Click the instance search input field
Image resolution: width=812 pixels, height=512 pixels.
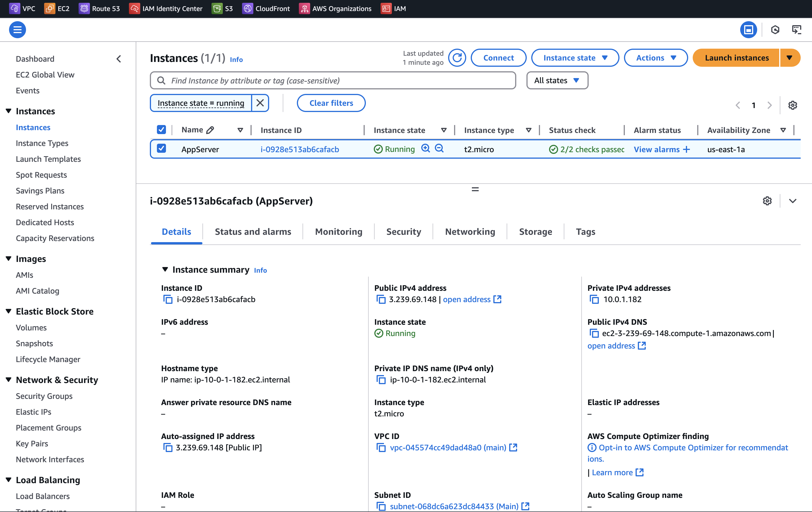(x=333, y=80)
